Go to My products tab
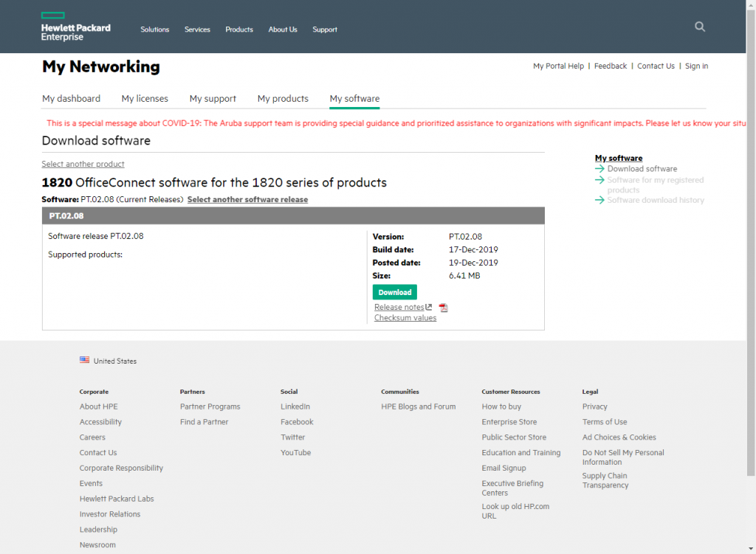 [x=283, y=98]
